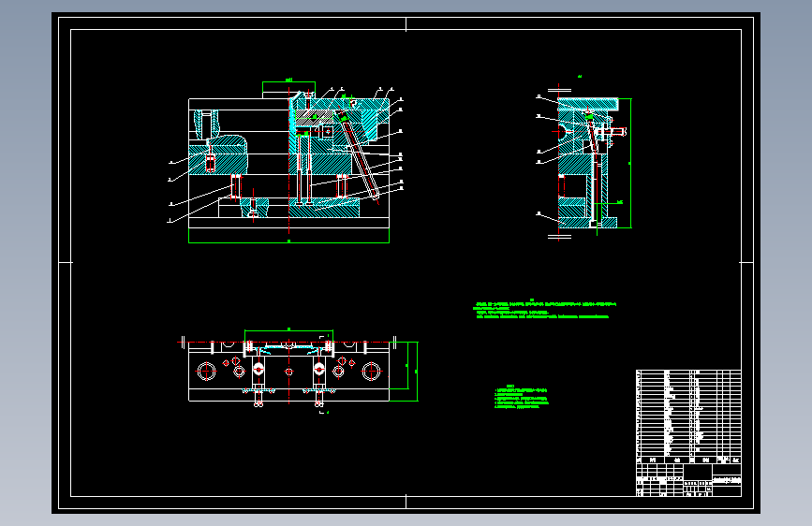Image resolution: width=812 pixels, height=526 pixels.
Task: Click the title block in the sheet corner
Action: coord(688,480)
